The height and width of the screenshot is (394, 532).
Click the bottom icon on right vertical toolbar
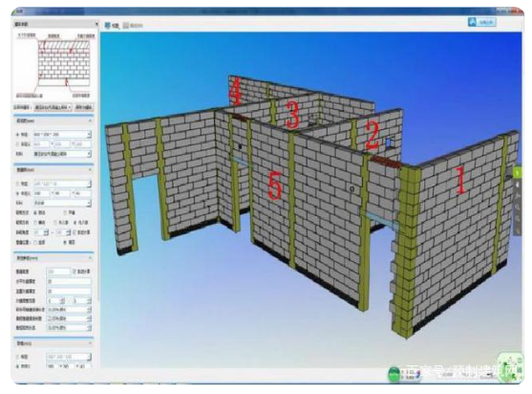518,230
